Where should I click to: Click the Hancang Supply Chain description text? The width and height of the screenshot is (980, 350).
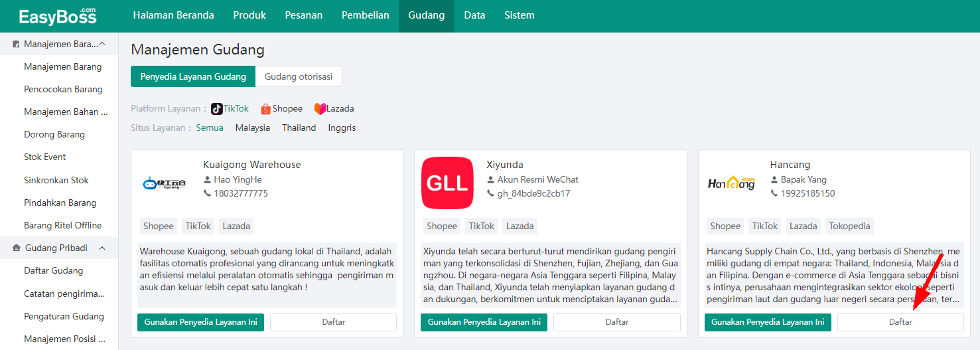(x=833, y=276)
